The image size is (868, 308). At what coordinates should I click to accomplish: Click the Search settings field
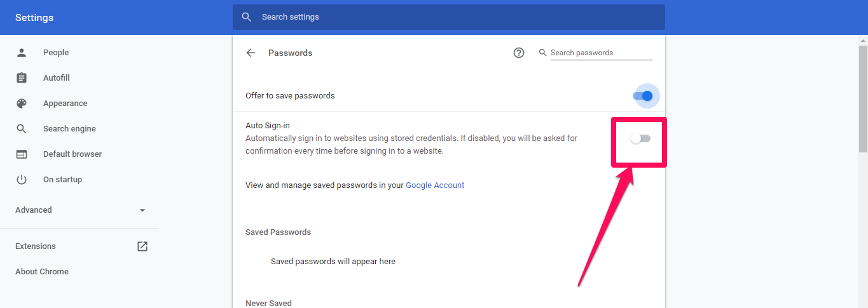pyautogui.click(x=449, y=17)
